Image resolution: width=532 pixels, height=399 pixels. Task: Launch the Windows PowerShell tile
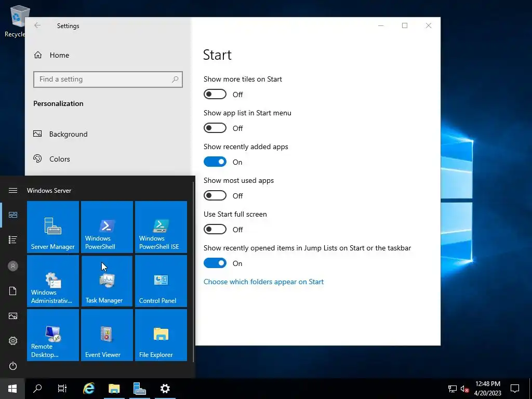pyautogui.click(x=107, y=227)
